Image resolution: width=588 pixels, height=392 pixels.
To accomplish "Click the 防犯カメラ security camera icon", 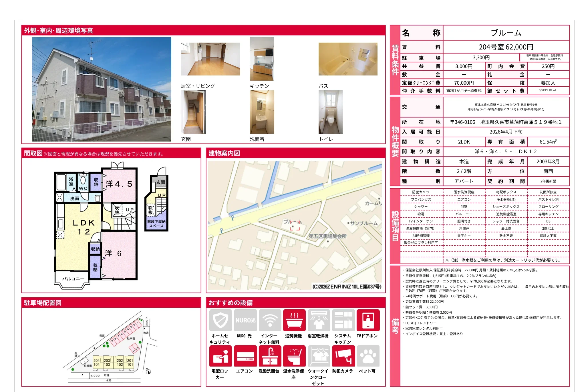I will (x=343, y=356).
